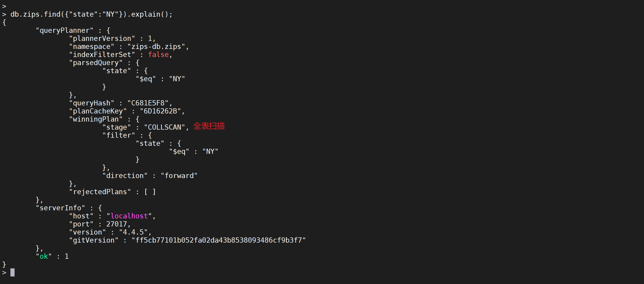Click the "queryPlanner" key
The width and height of the screenshot is (644, 284).
click(x=65, y=30)
